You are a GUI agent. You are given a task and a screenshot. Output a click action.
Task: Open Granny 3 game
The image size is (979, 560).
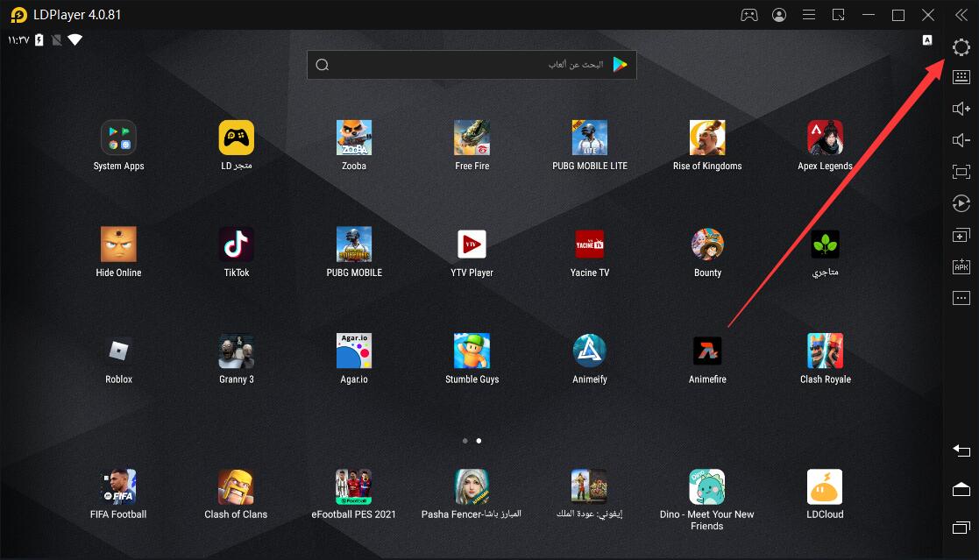pos(236,351)
